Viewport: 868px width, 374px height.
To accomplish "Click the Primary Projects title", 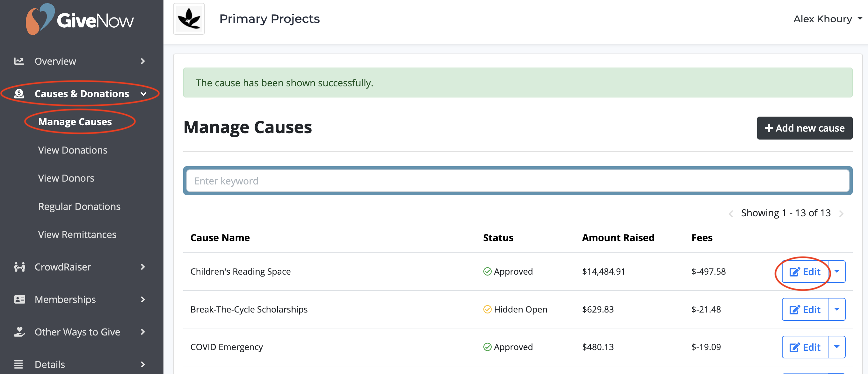I will [269, 19].
